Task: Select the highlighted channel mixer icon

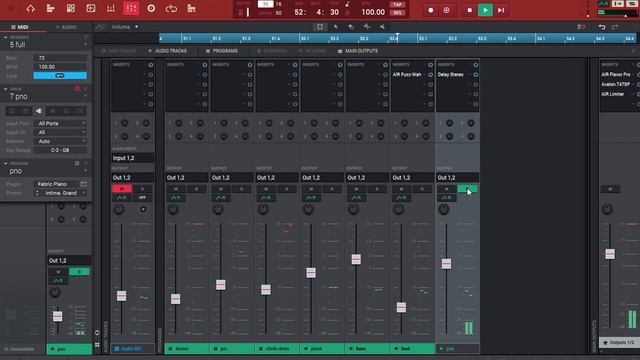Action: pos(131,8)
